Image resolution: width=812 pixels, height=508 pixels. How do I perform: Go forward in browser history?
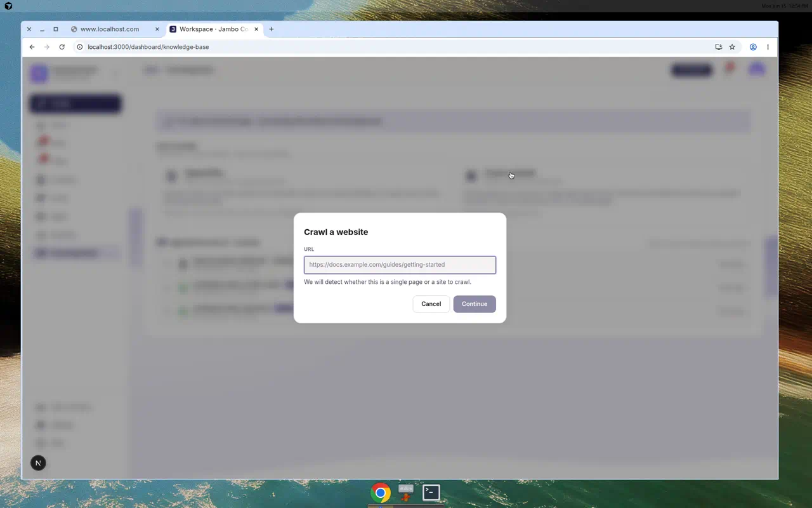[x=47, y=47]
